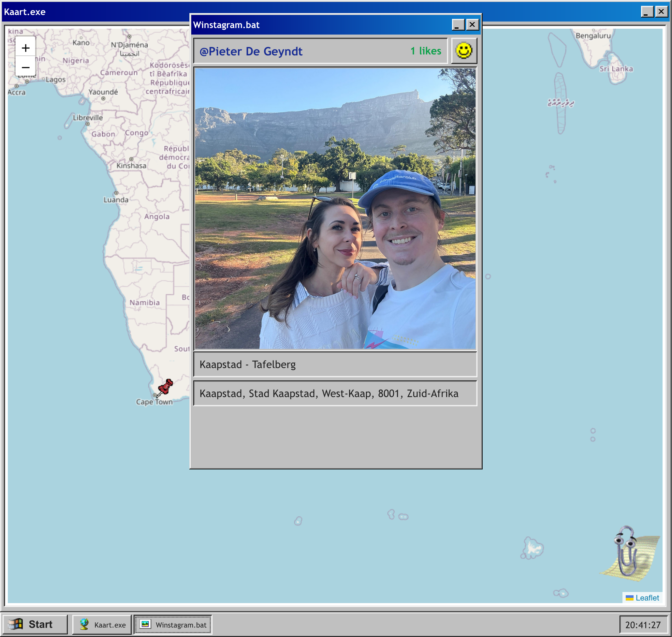The height and width of the screenshot is (637, 672).
Task: Click the globe icon in taskbar
Action: click(x=84, y=624)
